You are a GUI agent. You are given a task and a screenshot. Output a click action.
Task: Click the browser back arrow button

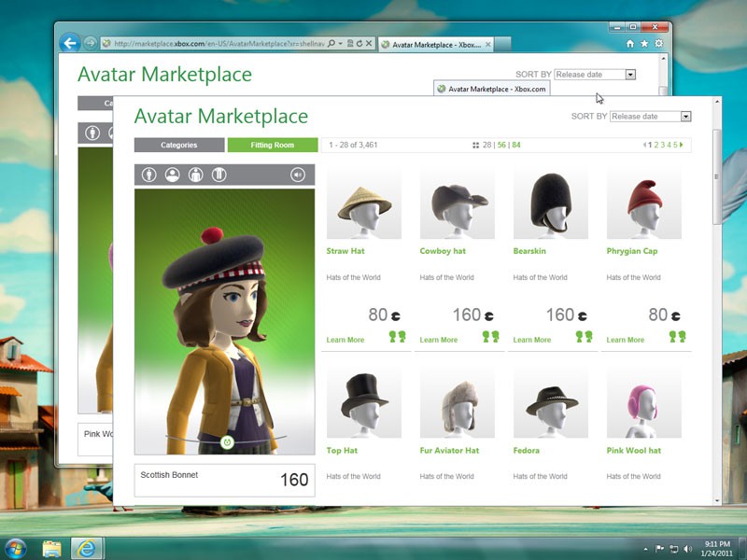coord(69,43)
